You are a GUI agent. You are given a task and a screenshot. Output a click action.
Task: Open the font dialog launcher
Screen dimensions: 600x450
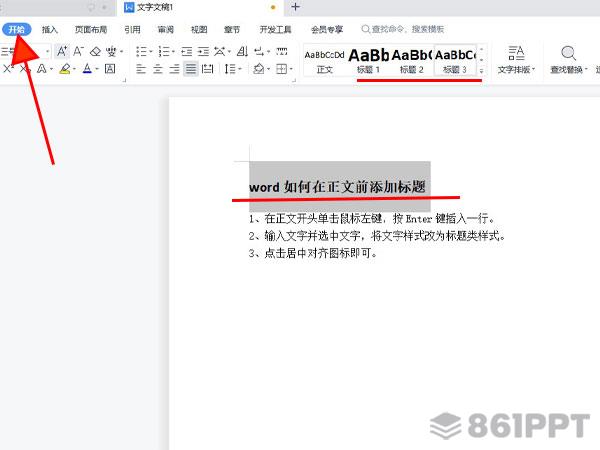coord(124,80)
